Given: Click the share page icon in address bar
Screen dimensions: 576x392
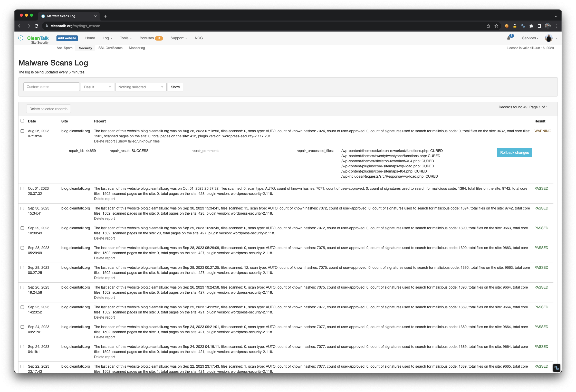Looking at the screenshot, I should [x=488, y=26].
